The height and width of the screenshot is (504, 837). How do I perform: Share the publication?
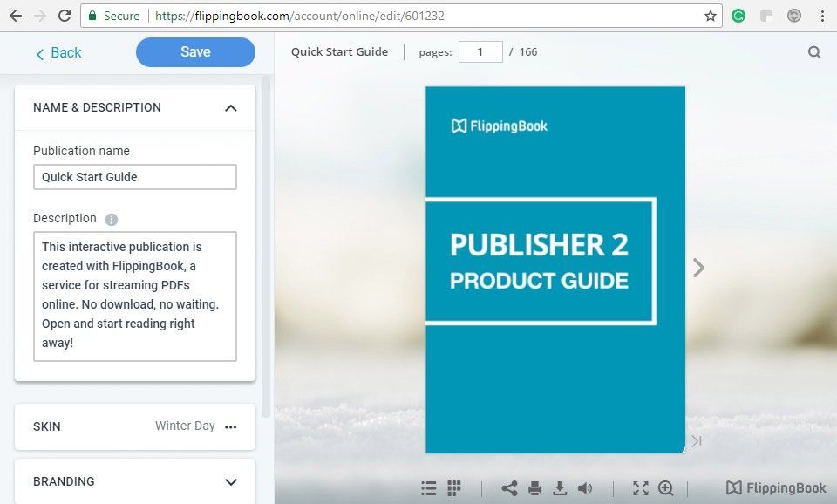[x=509, y=488]
